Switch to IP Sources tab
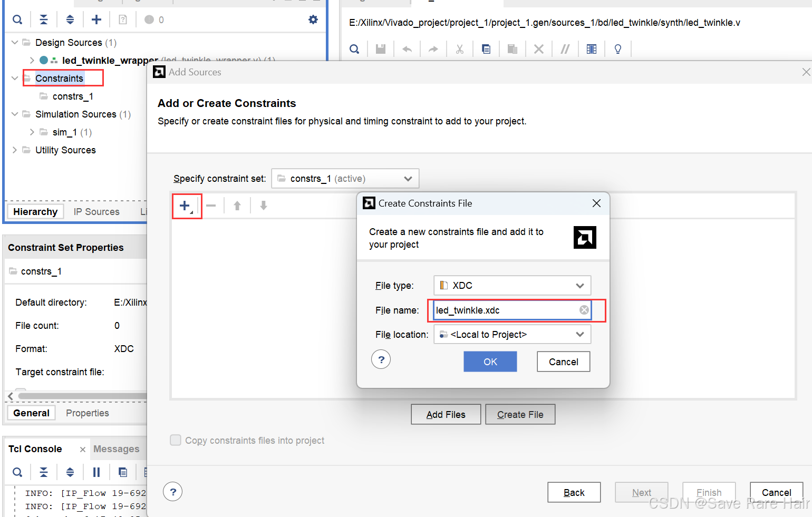 tap(96, 211)
